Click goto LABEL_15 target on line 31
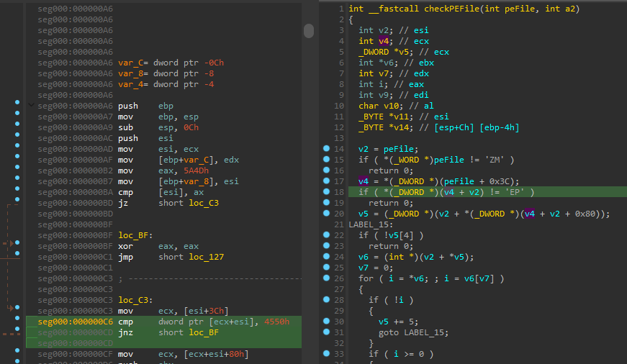 (423, 332)
